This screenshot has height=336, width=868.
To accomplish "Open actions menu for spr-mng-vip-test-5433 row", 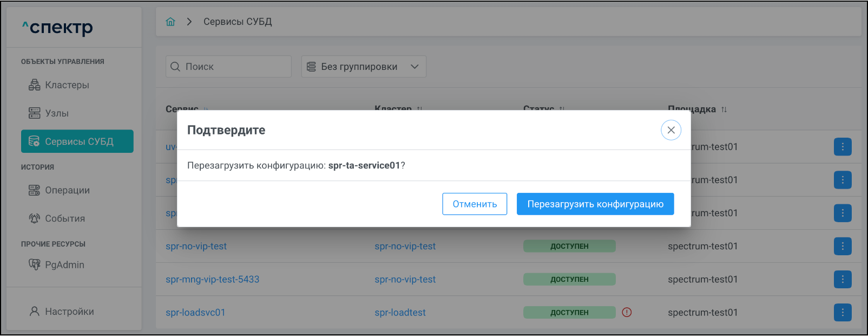I will tap(842, 279).
